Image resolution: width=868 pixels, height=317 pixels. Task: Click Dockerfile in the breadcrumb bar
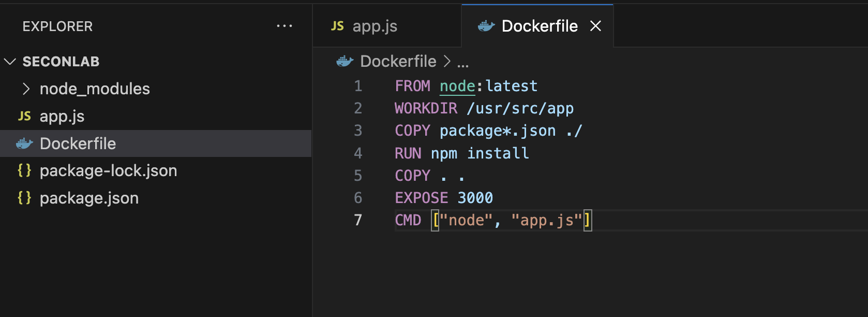tap(398, 62)
